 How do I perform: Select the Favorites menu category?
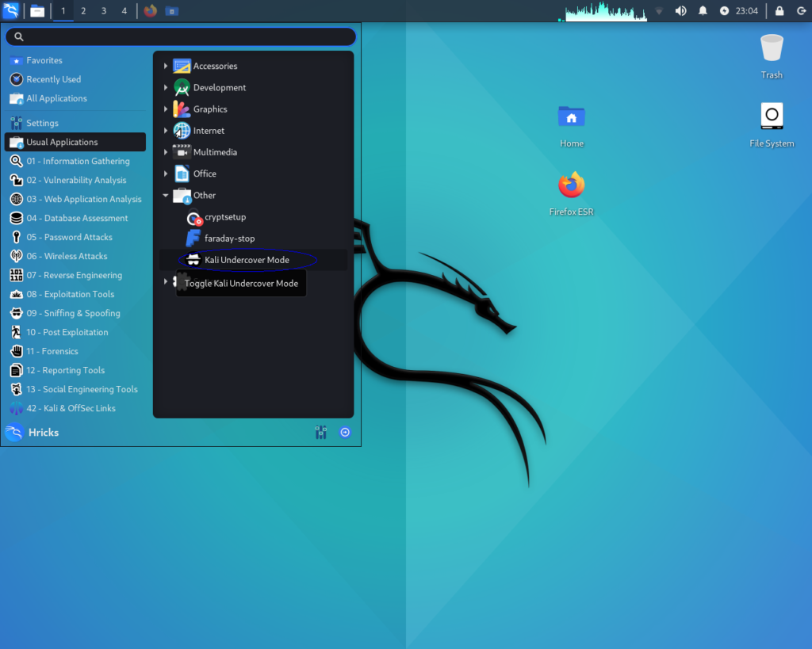[75, 60]
